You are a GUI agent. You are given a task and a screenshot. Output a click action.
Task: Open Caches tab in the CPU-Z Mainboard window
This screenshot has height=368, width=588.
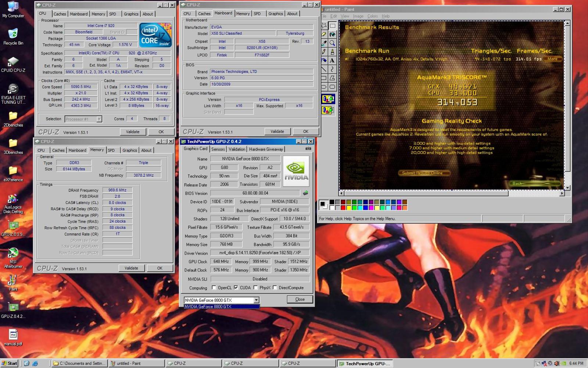click(x=204, y=14)
